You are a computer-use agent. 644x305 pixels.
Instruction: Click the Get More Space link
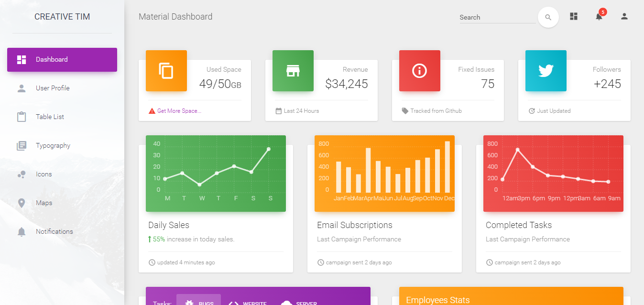click(x=175, y=110)
